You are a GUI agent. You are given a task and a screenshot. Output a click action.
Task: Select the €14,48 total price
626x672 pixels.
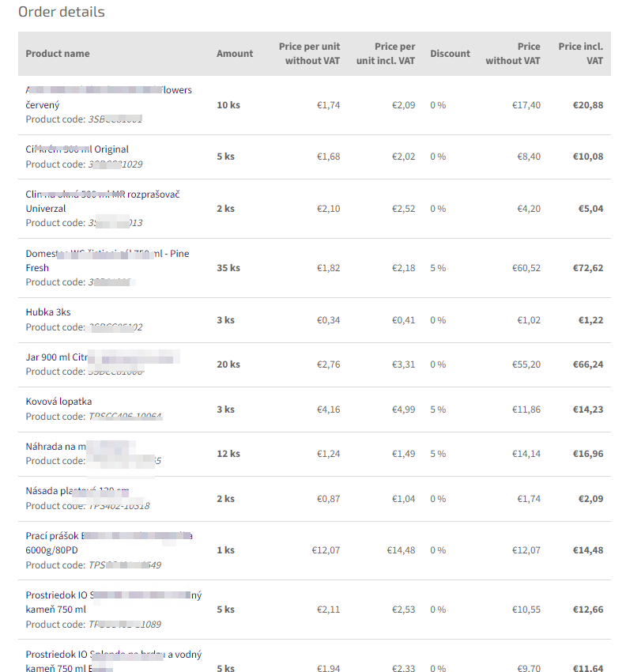pos(588,550)
